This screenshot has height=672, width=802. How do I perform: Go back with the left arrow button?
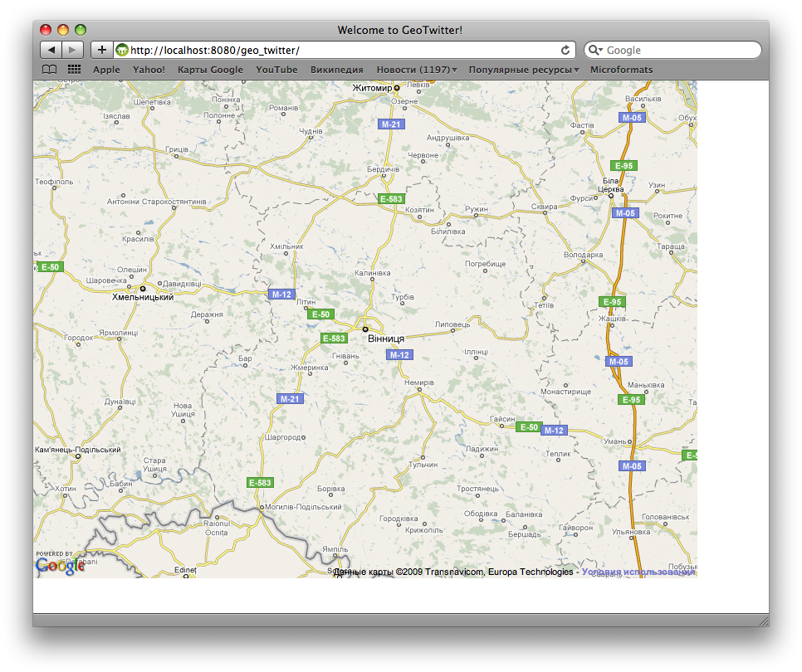51,50
